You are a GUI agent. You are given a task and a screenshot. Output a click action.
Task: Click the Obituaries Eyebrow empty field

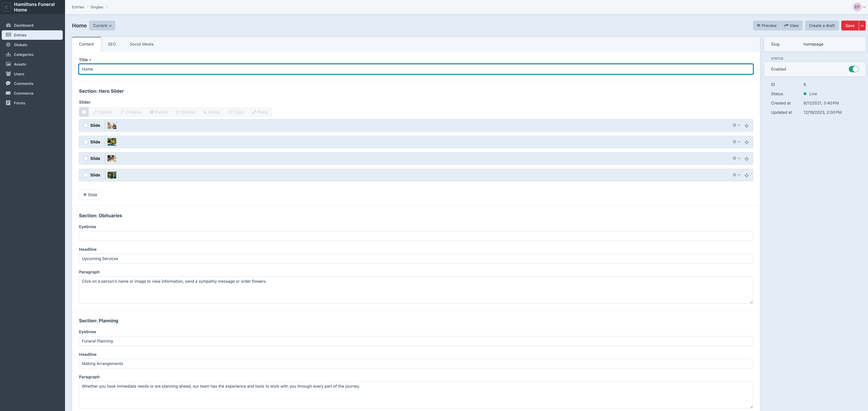pos(416,236)
